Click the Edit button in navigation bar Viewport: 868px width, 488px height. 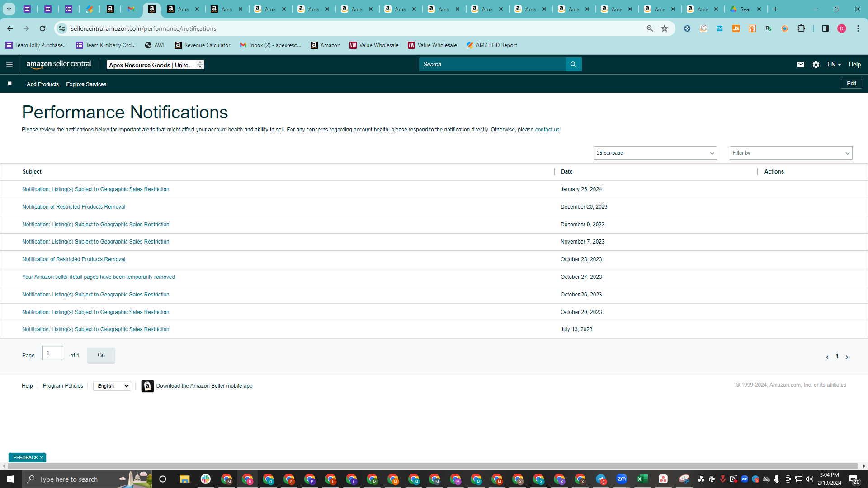(x=851, y=84)
